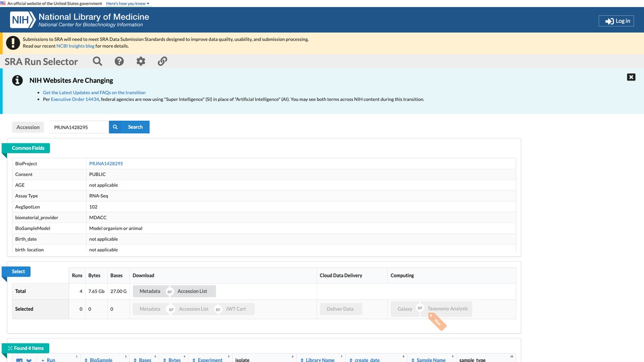Click the sort icon on the Experiment column

[x=194, y=360]
